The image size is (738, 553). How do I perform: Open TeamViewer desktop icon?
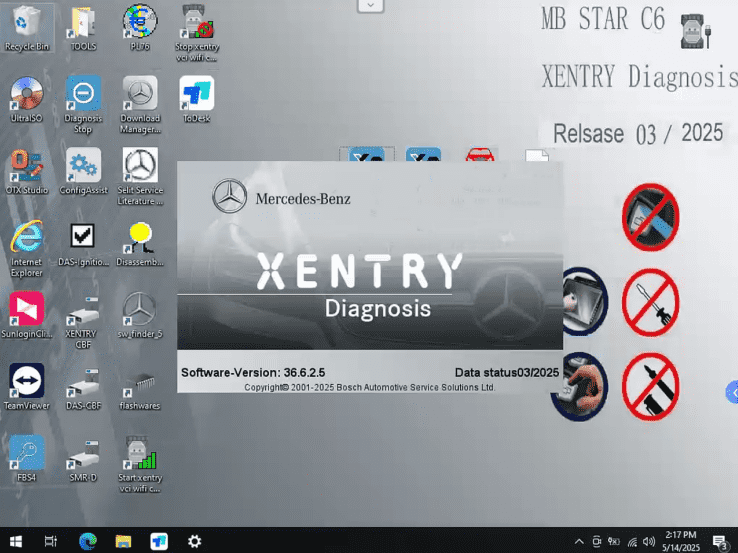coord(26,387)
